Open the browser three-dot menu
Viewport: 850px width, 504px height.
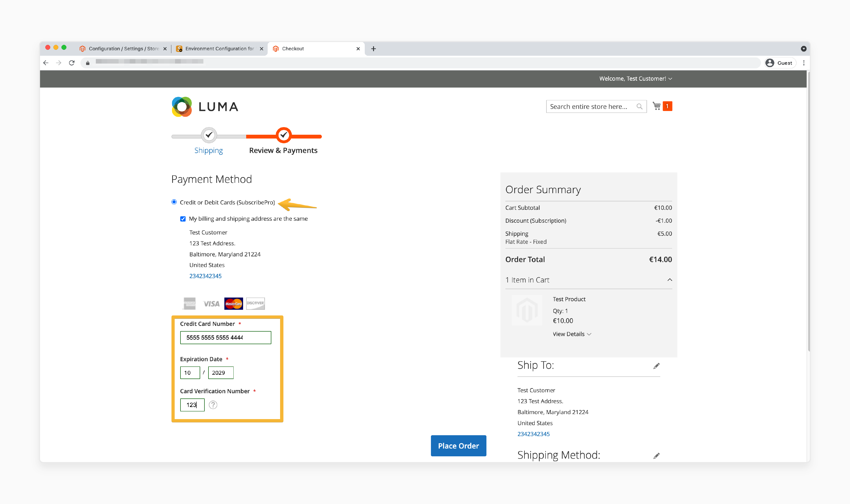[x=804, y=63]
